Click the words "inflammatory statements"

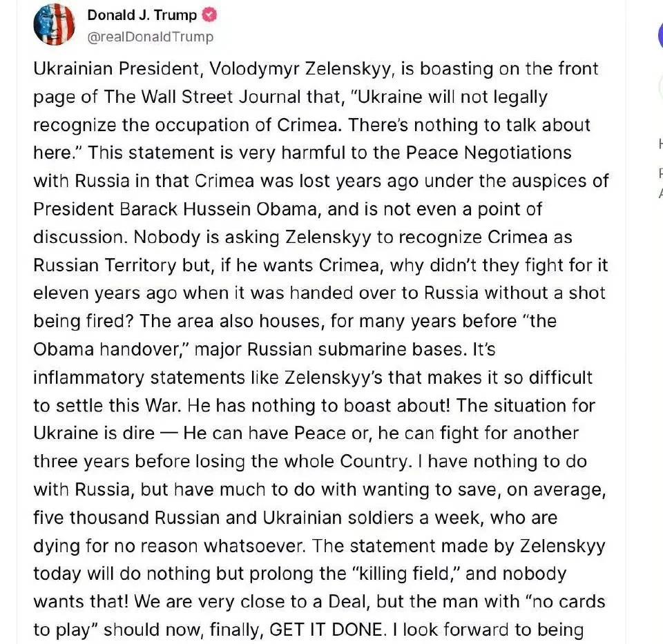(x=139, y=378)
